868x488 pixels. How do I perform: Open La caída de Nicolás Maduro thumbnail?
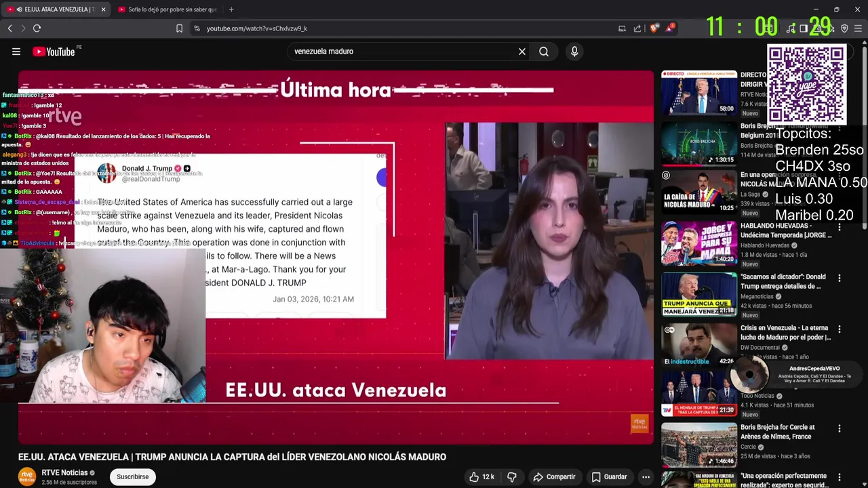[699, 192]
